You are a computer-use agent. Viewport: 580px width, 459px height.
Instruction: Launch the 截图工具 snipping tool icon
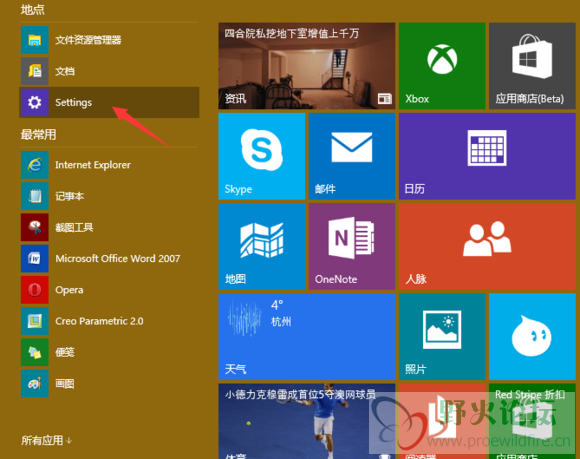pos(34,227)
